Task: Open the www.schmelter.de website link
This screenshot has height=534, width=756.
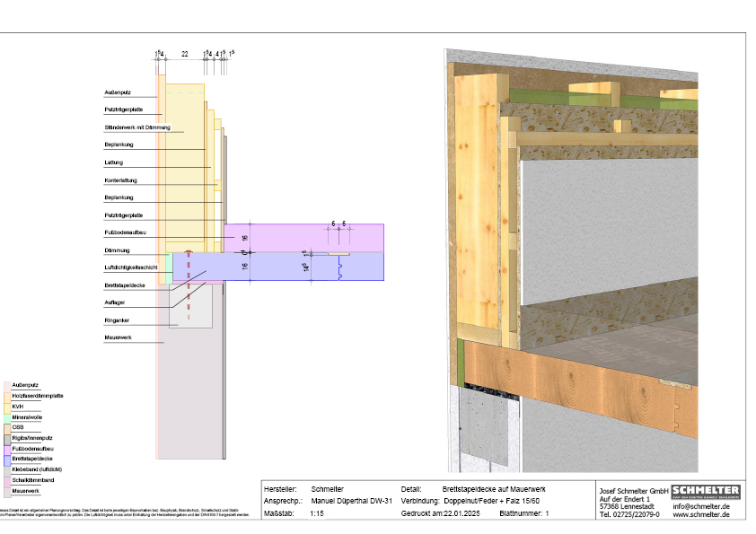Action: tap(700, 515)
